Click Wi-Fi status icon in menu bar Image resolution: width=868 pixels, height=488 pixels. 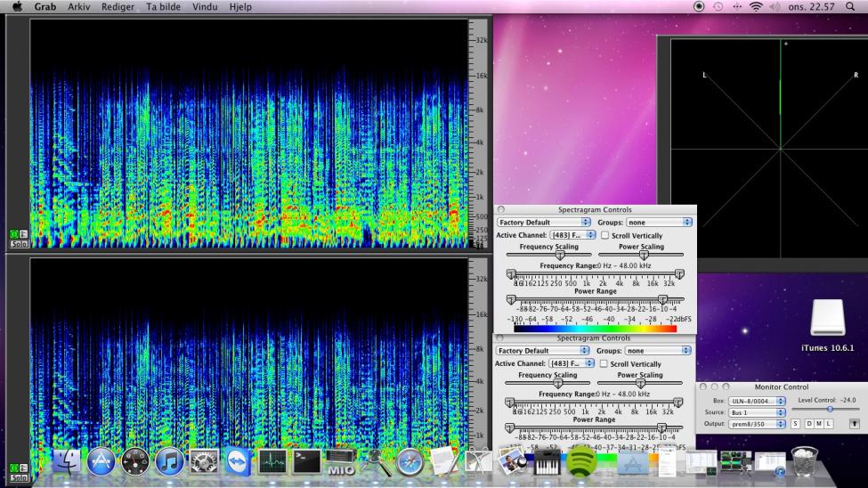pos(756,6)
